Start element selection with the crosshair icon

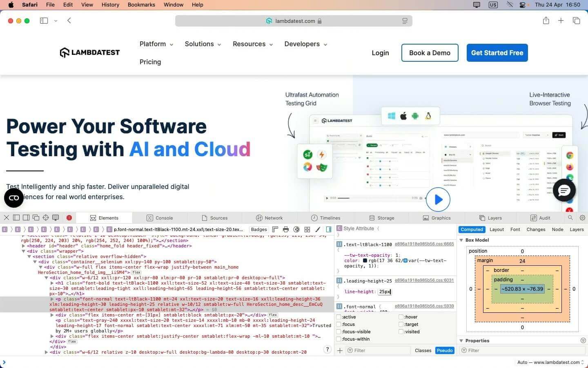point(46,218)
